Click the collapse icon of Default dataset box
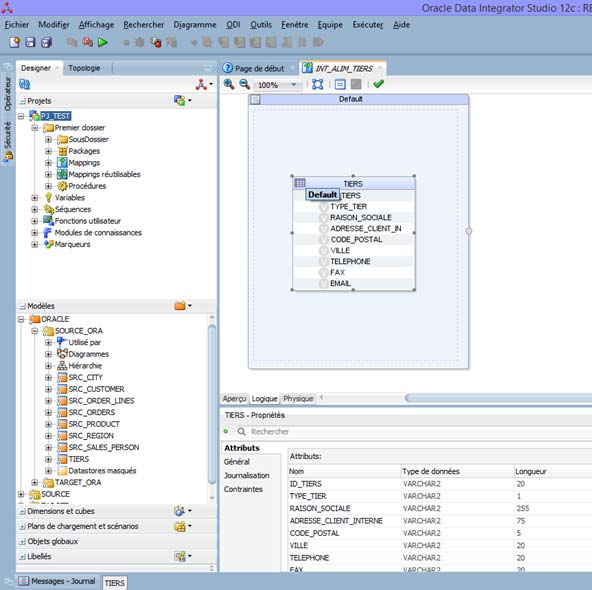The image size is (592, 590). 256,99
